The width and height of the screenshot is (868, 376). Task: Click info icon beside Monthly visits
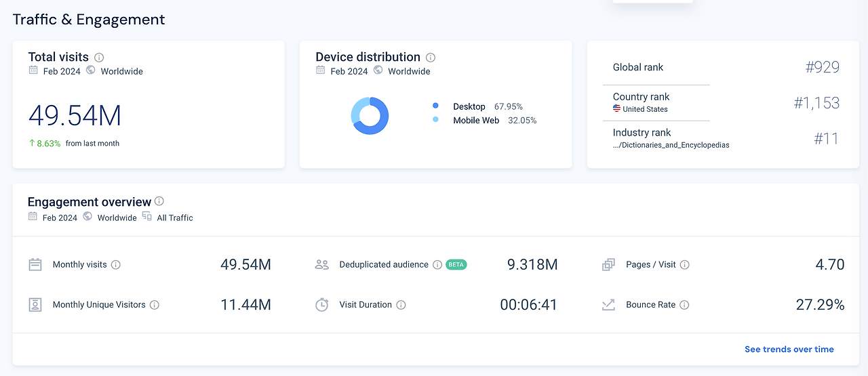(116, 265)
